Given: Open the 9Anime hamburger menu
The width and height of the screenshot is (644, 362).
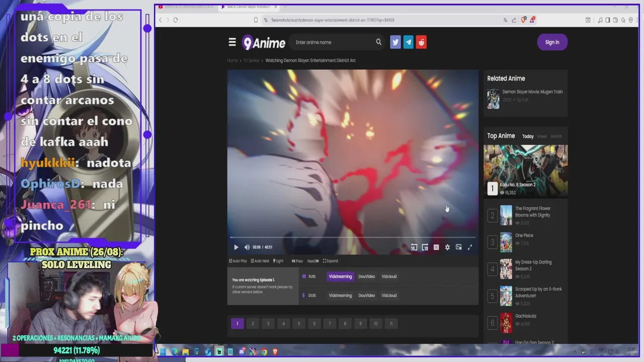Looking at the screenshot, I should click(x=232, y=42).
